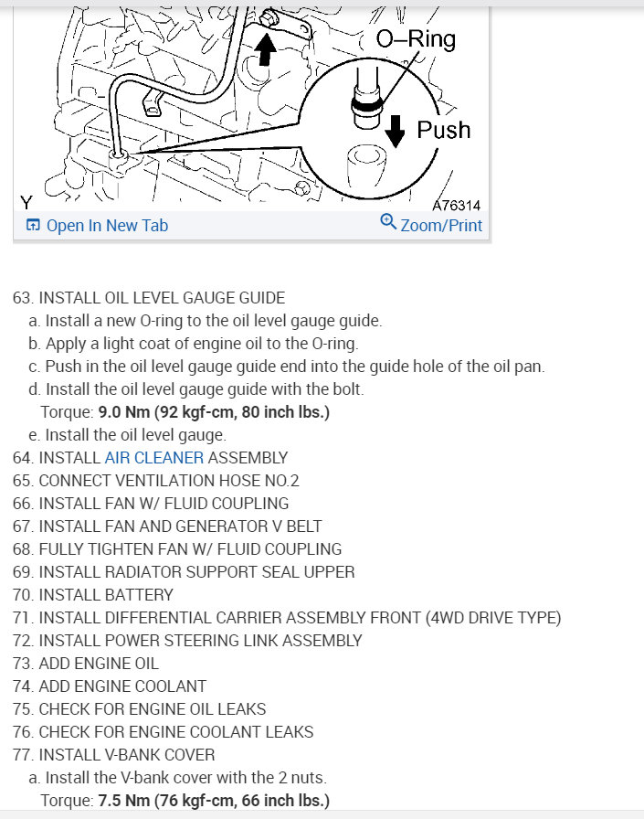This screenshot has width=644, height=819.
Task: Click the 7.5 Nm torque specification text
Action: (x=214, y=800)
